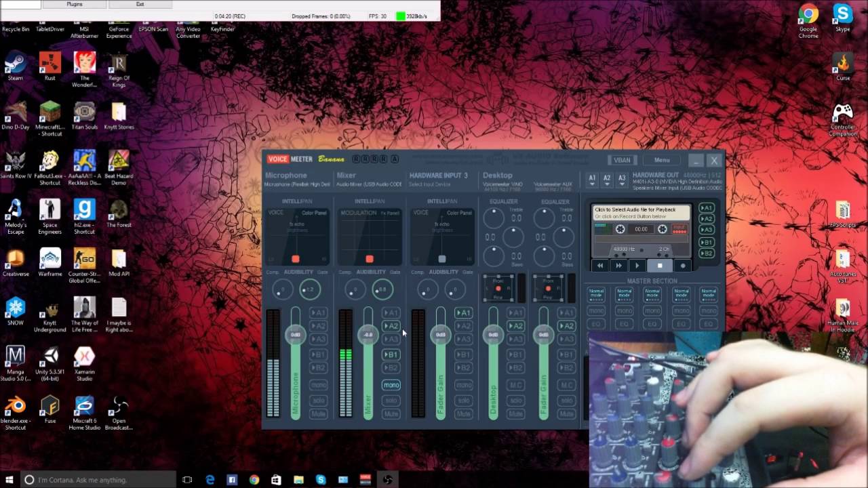The height and width of the screenshot is (488, 868).
Task: Open Task View on the taskbar
Action: point(188,480)
